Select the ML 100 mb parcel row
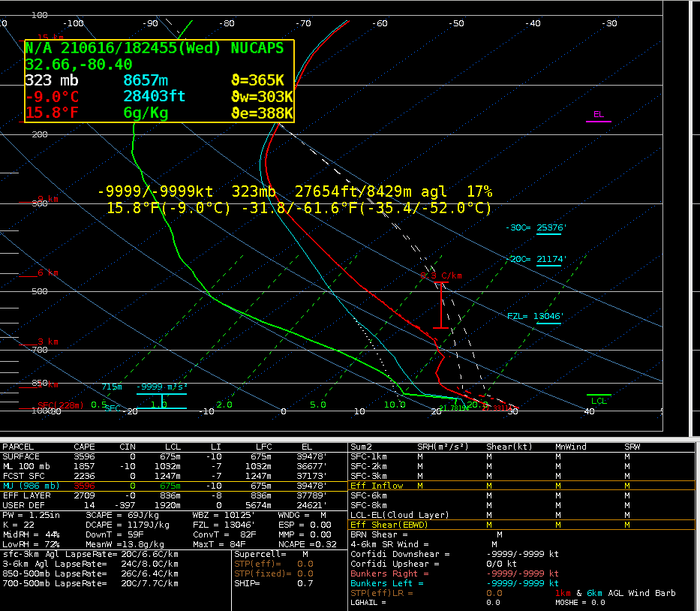Image resolution: width=700 pixels, height=611 pixels. click(173, 466)
